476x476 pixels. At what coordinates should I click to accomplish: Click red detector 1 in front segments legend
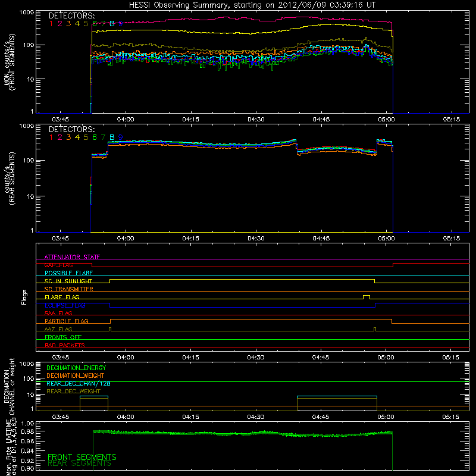tap(51, 24)
